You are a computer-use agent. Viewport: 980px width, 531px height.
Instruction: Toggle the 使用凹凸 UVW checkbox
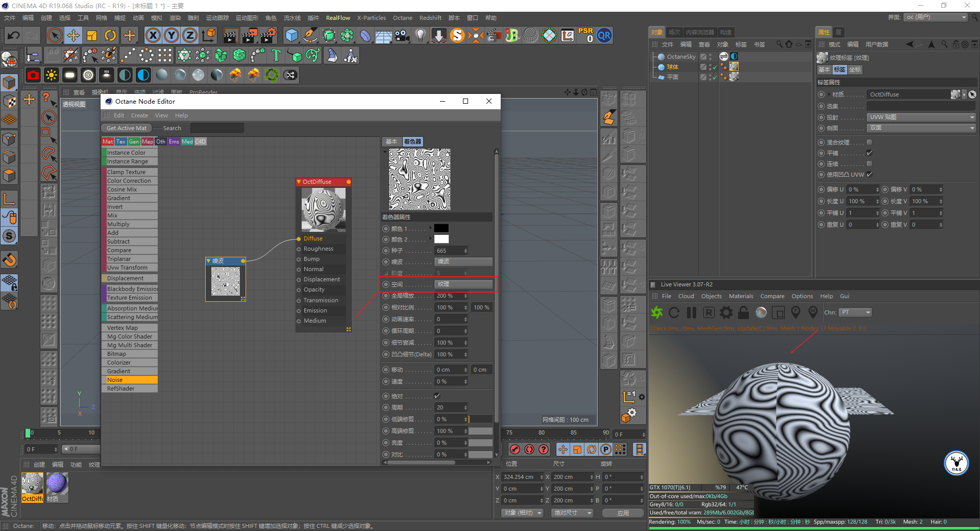(869, 175)
